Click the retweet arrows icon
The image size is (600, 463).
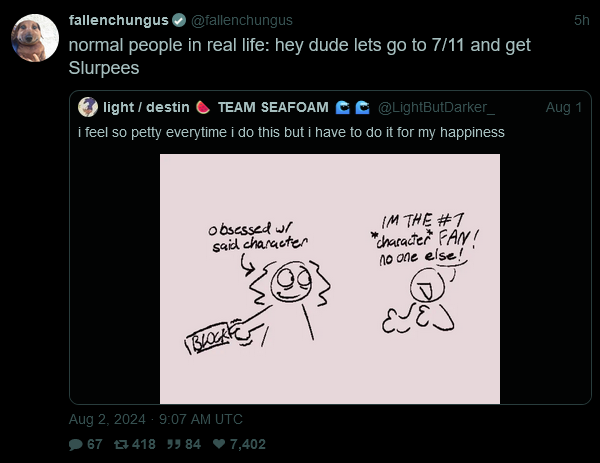click(121, 445)
